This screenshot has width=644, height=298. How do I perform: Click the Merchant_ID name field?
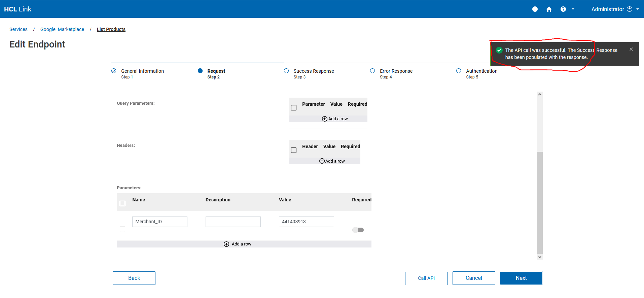click(x=160, y=222)
